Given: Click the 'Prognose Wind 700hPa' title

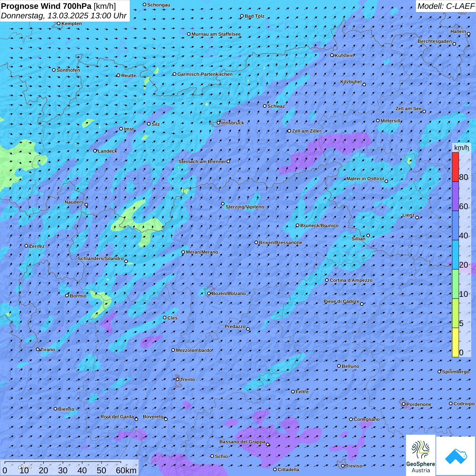Looking at the screenshot, I should (47, 6).
